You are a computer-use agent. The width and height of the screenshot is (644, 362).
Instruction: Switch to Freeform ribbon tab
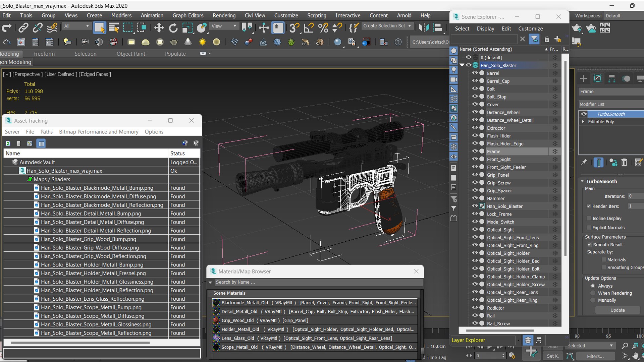click(x=44, y=54)
